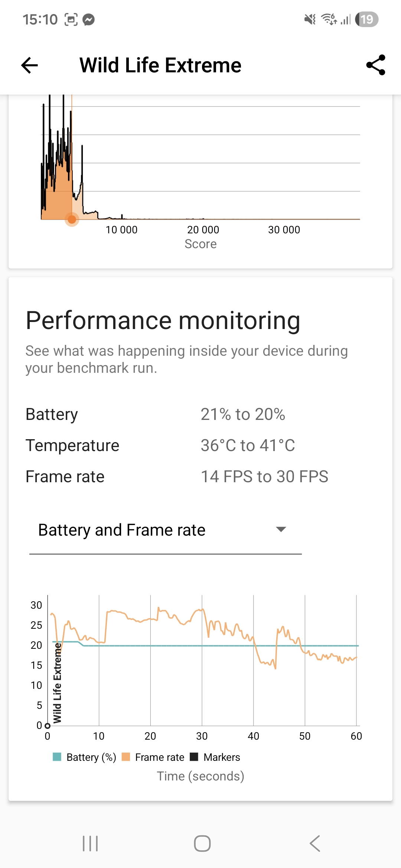Tap the screenshot notification icon

tap(71, 19)
